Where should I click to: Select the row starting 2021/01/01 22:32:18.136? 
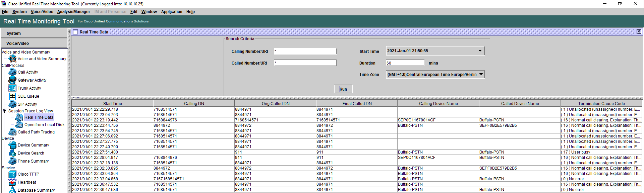[357, 163]
